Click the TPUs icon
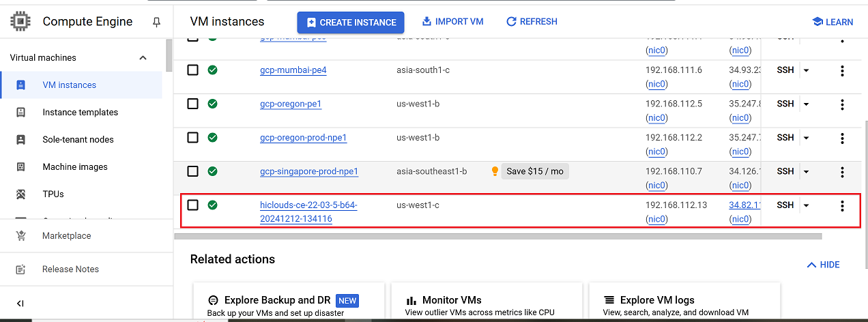This screenshot has height=322, width=868. click(x=20, y=194)
